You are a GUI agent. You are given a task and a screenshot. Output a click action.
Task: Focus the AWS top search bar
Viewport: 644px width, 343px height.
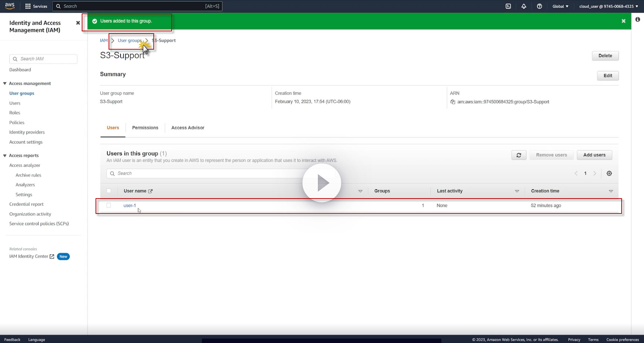pyautogui.click(x=137, y=6)
